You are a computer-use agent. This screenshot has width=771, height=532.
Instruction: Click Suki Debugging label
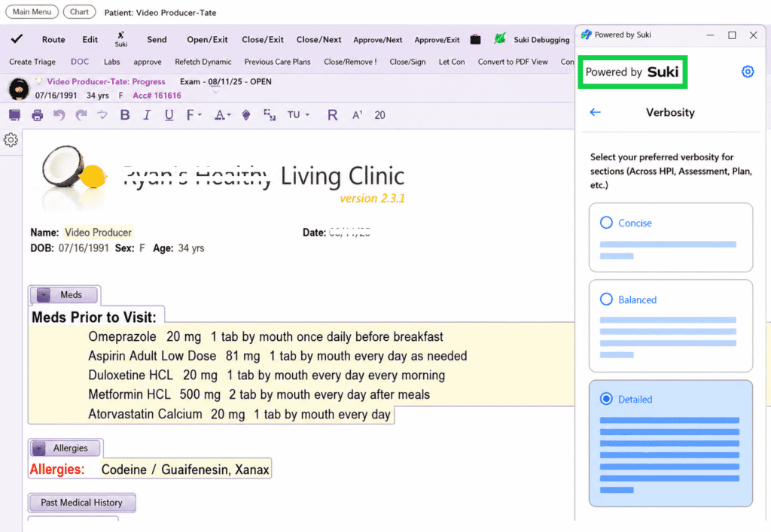541,40
